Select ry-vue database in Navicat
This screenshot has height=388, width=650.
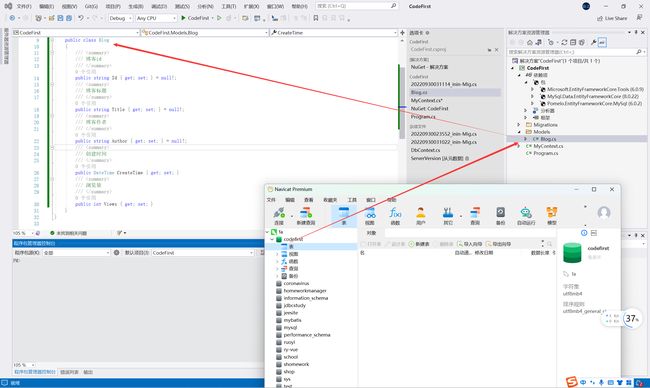tap(291, 349)
